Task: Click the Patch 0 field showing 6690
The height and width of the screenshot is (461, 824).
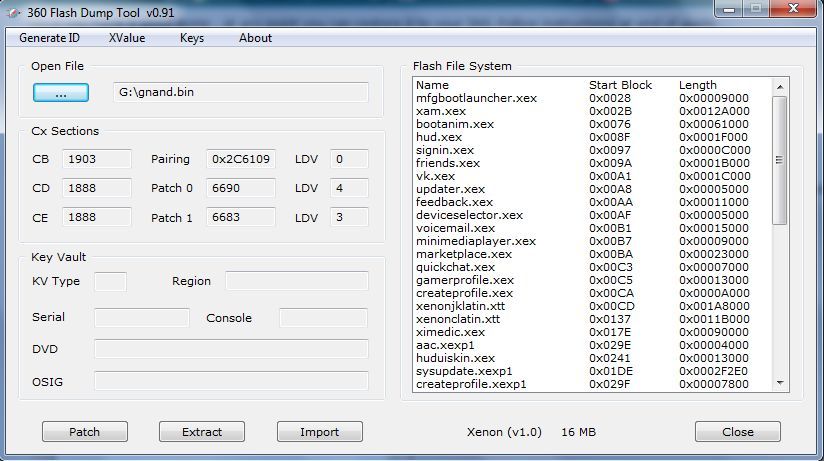Action: (x=241, y=188)
